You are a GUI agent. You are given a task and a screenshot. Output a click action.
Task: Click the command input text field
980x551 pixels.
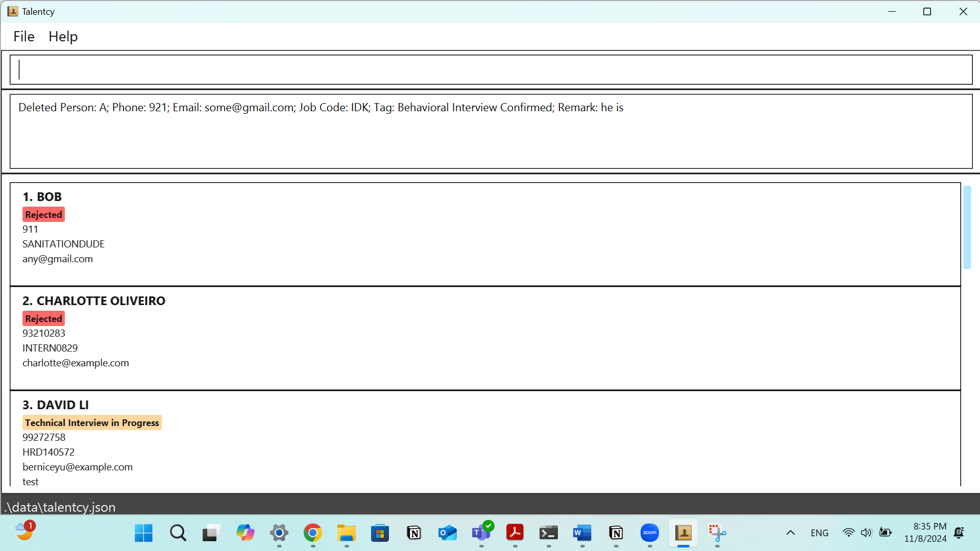click(x=490, y=70)
